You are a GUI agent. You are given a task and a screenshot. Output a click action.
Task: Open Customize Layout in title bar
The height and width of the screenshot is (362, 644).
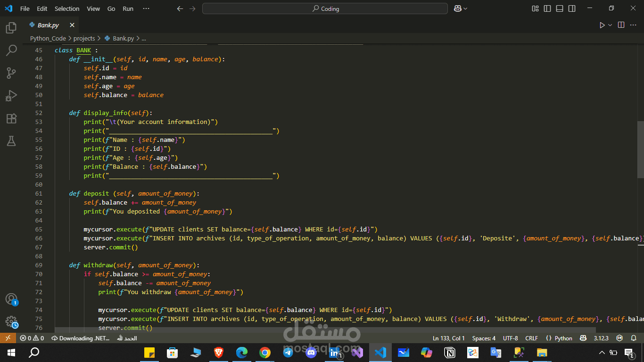[x=535, y=8]
